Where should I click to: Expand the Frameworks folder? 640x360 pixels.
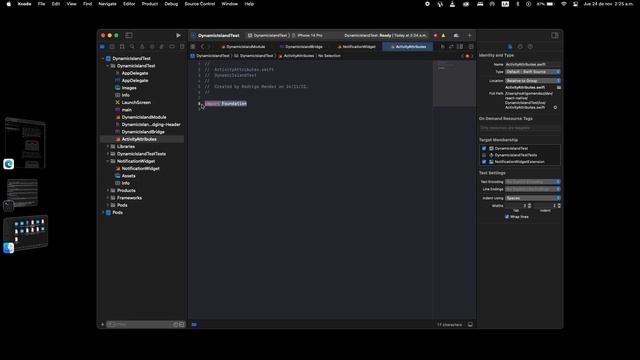108,198
